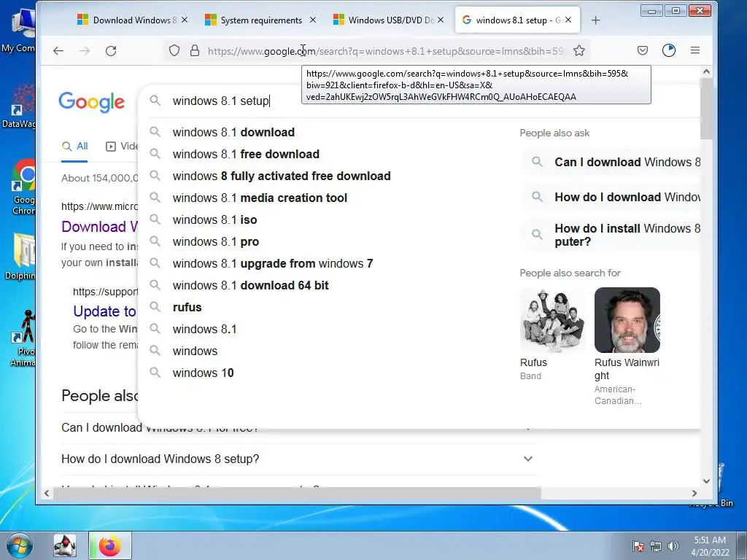Pick windows 8 fully activated free download

point(282,176)
